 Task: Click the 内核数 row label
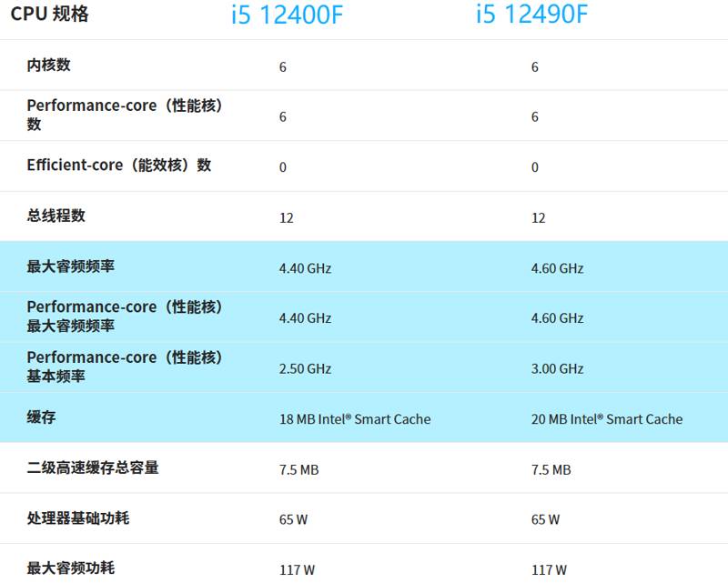click(x=48, y=65)
